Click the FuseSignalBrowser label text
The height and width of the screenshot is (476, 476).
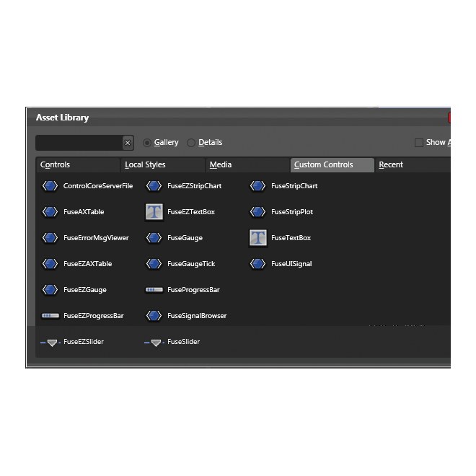coord(197,316)
